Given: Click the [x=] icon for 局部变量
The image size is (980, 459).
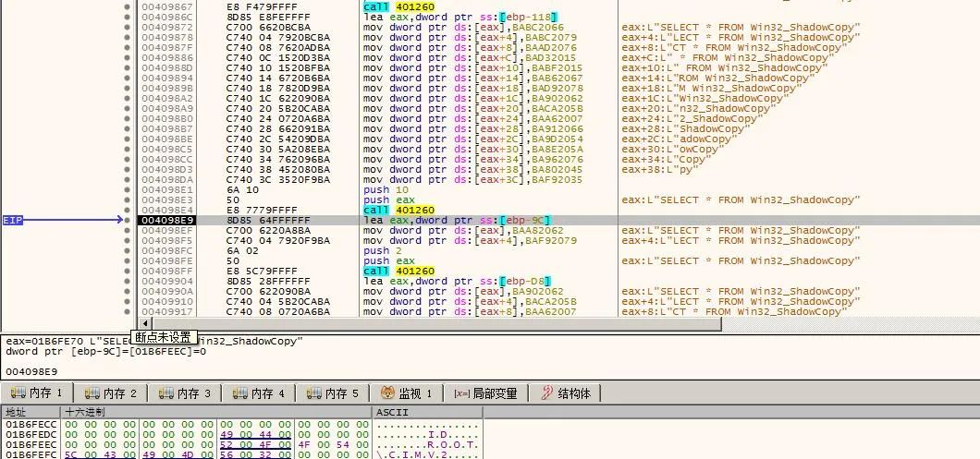Looking at the screenshot, I should click(461, 393).
